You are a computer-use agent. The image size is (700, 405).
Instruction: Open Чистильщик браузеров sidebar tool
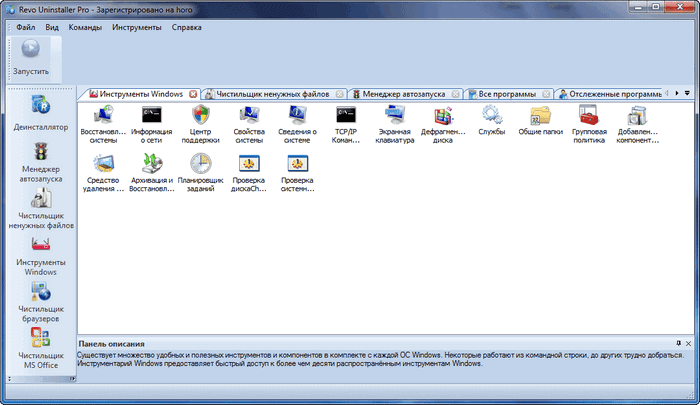click(41, 302)
